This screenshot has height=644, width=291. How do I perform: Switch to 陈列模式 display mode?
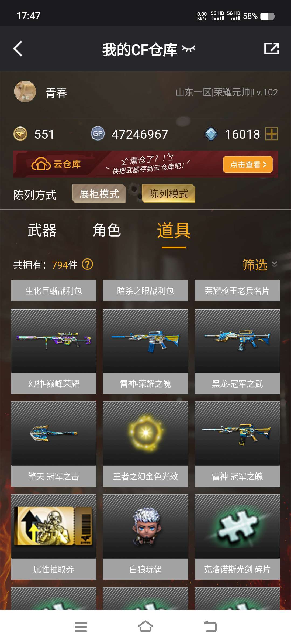[169, 194]
